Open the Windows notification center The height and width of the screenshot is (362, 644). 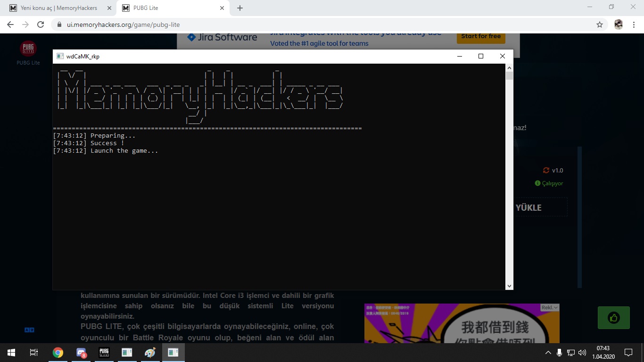click(628, 353)
